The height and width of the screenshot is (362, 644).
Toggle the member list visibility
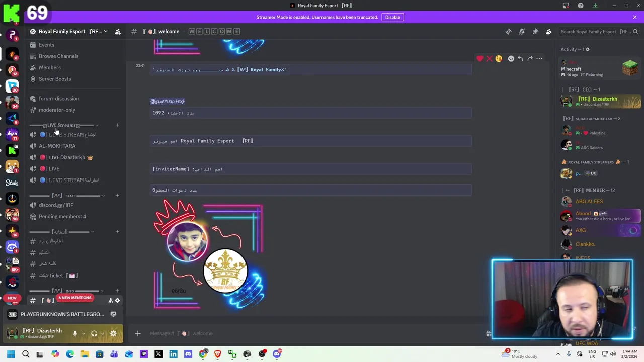tap(549, 31)
